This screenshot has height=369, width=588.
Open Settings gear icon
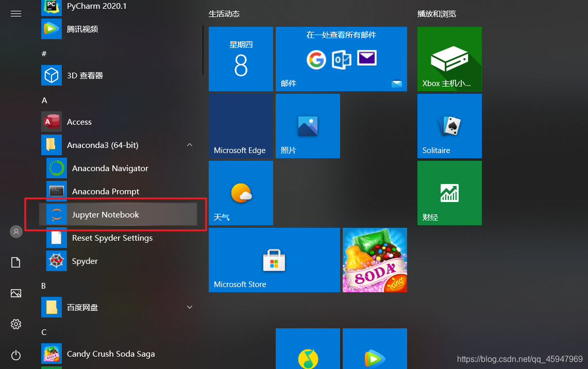tap(16, 324)
